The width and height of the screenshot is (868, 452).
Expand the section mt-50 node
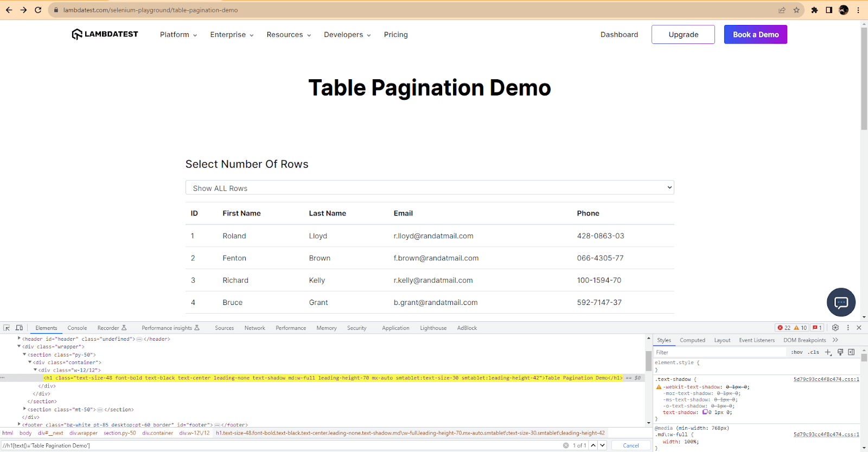pyautogui.click(x=24, y=409)
